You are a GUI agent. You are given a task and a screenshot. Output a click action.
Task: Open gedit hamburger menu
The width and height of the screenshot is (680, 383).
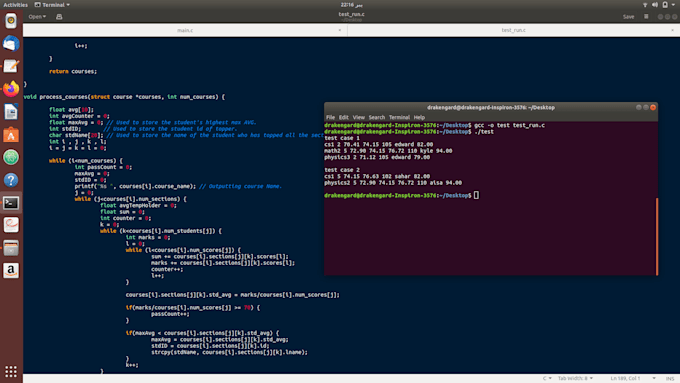click(646, 16)
